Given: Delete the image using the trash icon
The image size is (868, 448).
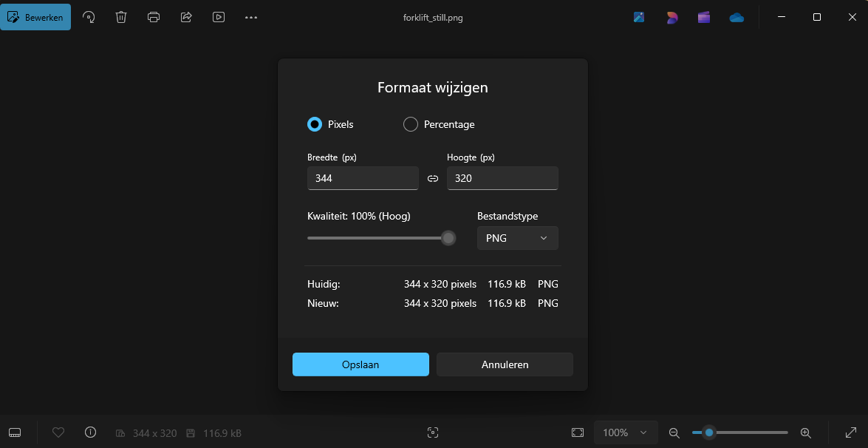Looking at the screenshot, I should click(x=121, y=17).
